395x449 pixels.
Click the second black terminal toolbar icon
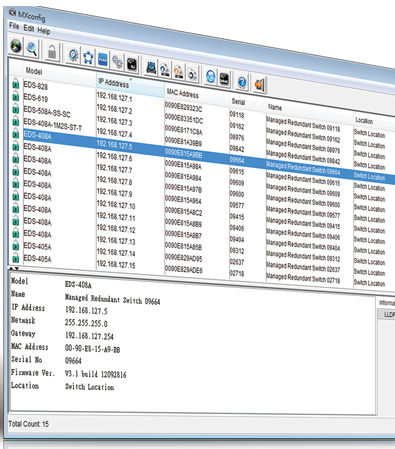click(224, 79)
